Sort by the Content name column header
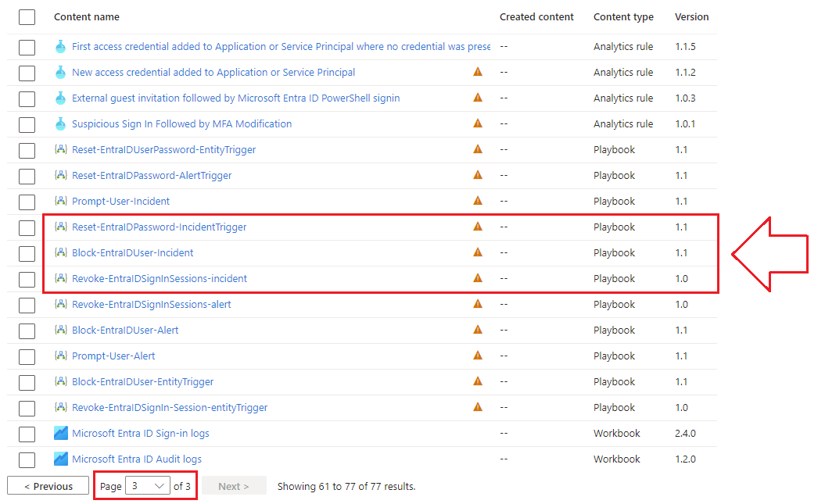825x504 pixels. 87,17
